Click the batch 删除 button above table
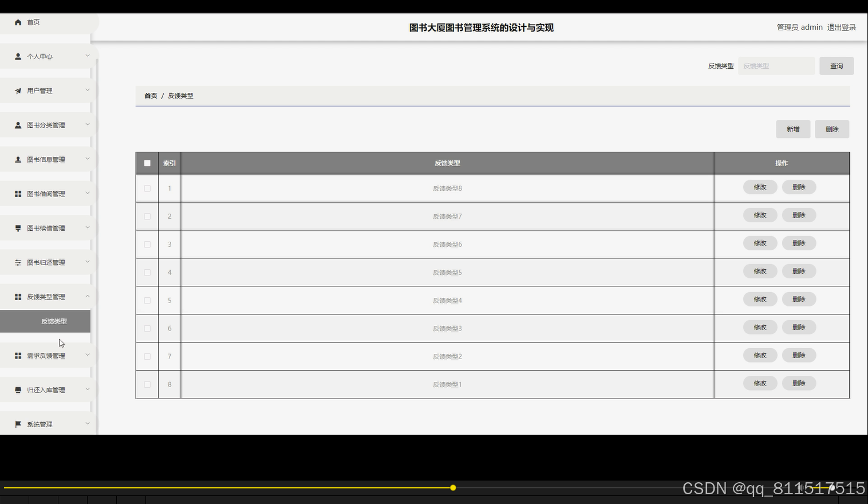868x504 pixels. 832,129
